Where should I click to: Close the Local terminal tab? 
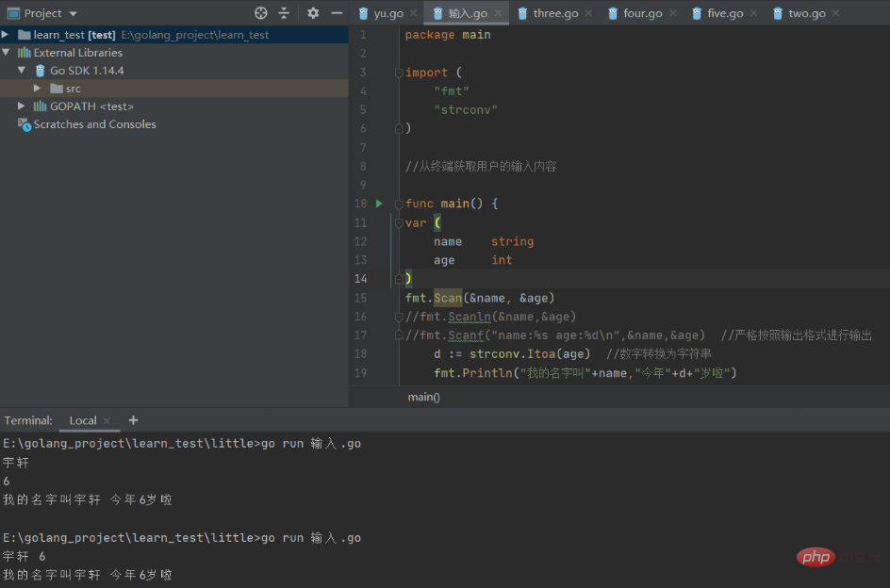point(107,420)
